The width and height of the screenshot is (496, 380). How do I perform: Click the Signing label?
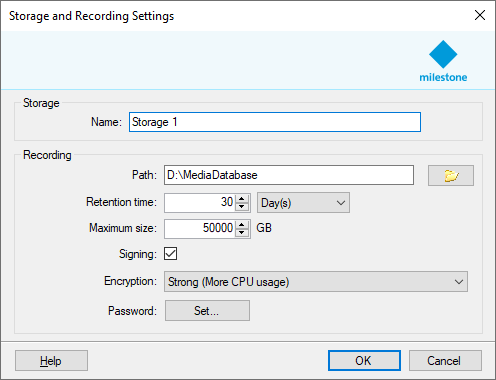coord(138,254)
